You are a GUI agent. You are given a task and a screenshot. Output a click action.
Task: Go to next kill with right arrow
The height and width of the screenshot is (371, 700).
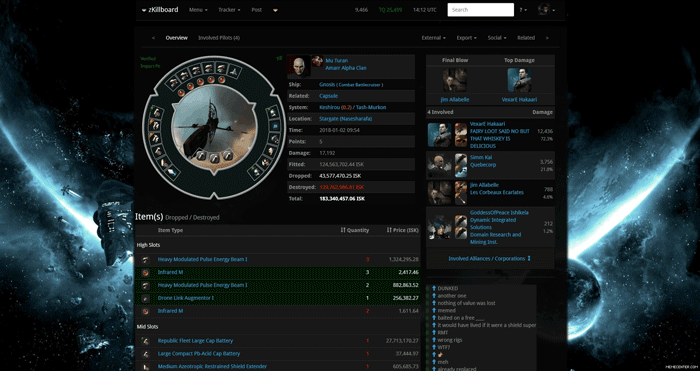[x=547, y=38]
